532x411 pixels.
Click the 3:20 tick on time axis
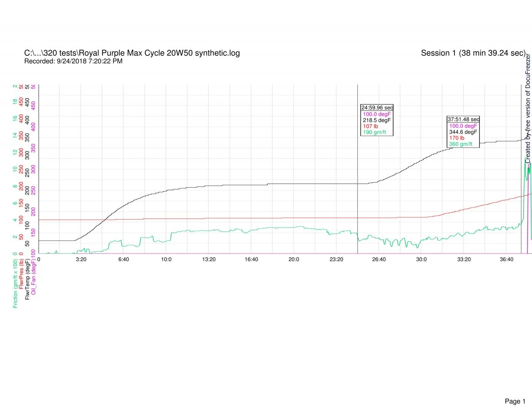click(81, 259)
